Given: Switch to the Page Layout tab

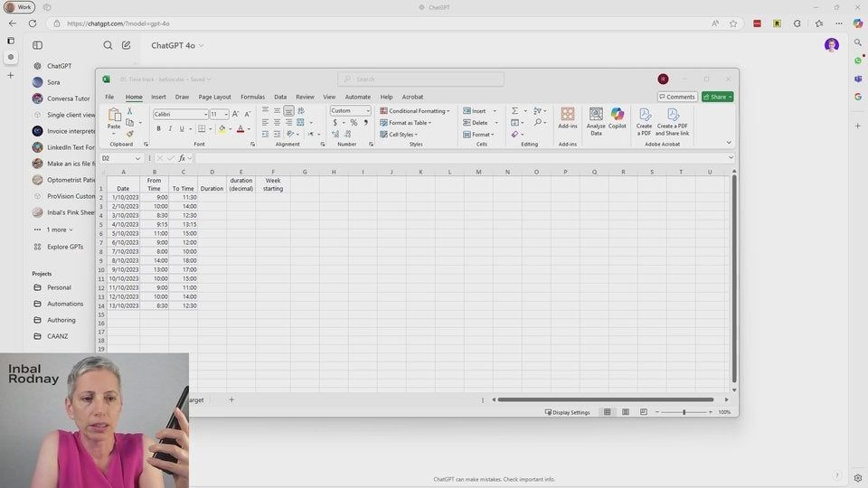Looking at the screenshot, I should click(215, 97).
